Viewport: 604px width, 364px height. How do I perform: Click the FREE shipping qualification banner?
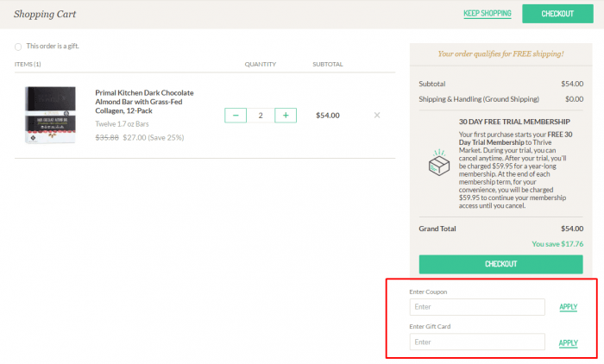click(500, 53)
